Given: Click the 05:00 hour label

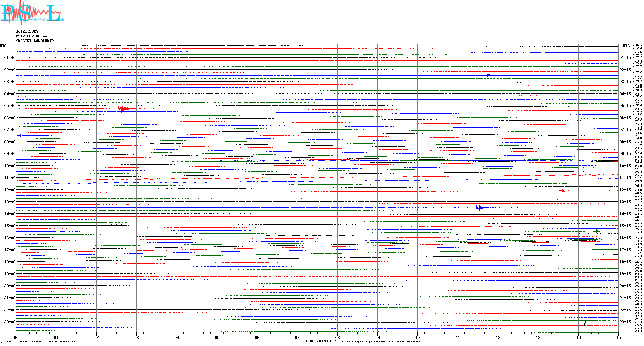Looking at the screenshot, I should (x=10, y=106).
